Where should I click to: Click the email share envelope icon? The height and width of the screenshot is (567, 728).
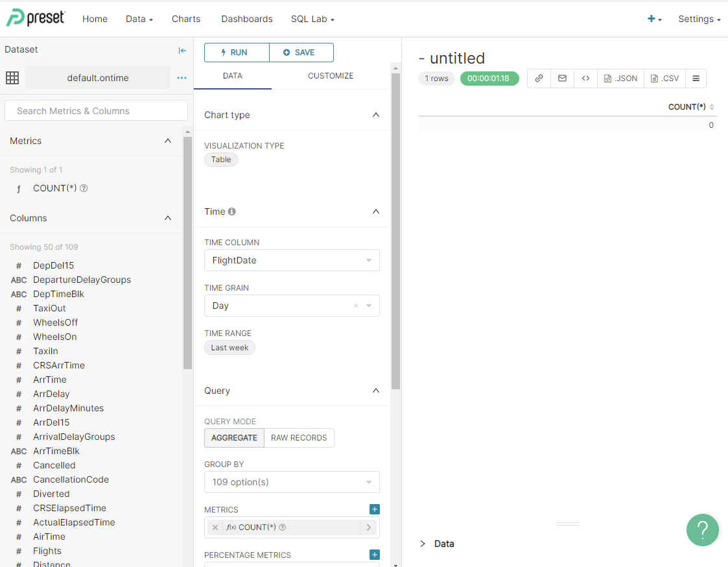(x=562, y=78)
